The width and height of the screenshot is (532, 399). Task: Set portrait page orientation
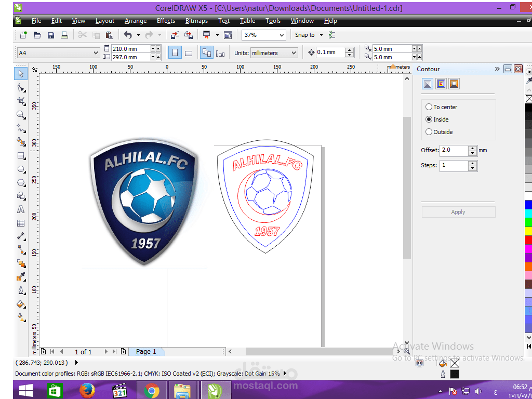175,53
